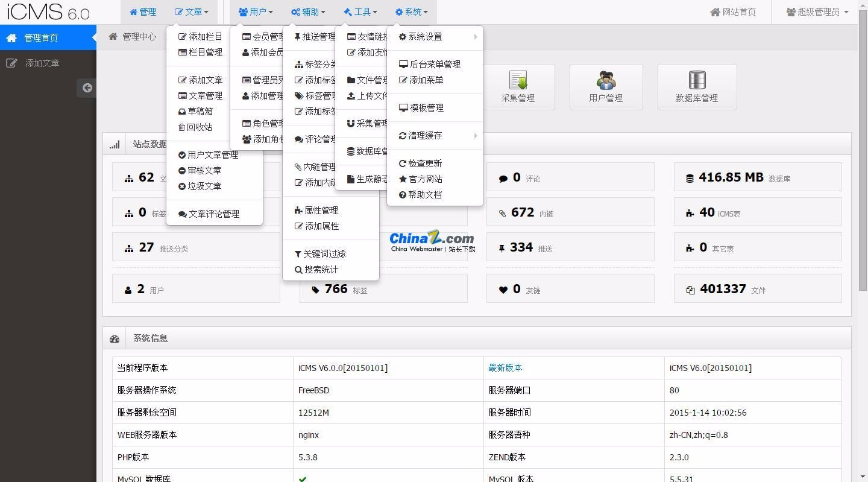Click the iCMS 6.0 logo
The height and width of the screenshot is (482, 868).
[48, 11]
